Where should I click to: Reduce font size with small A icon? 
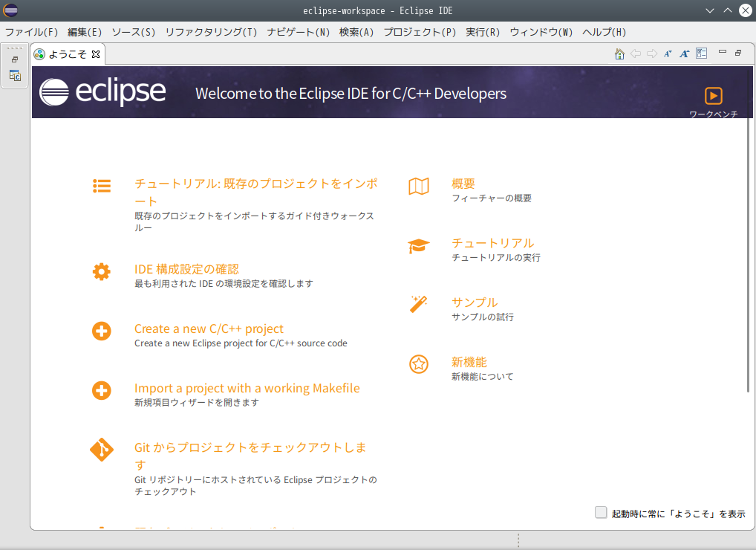pyautogui.click(x=668, y=54)
